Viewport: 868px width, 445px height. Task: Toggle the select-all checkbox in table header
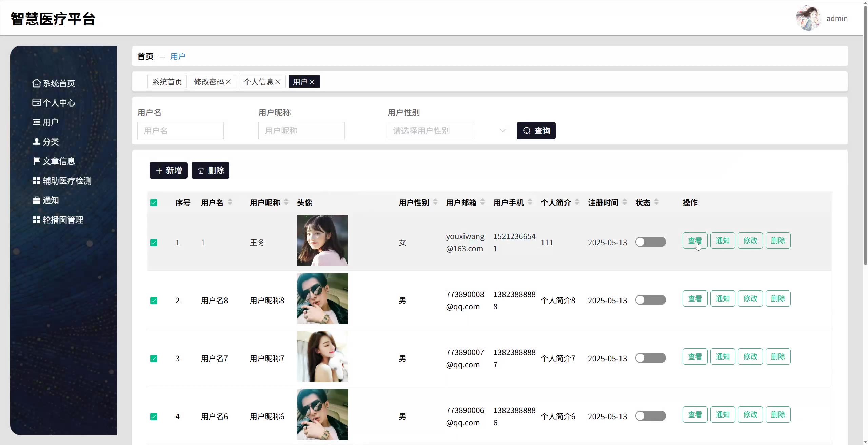pyautogui.click(x=154, y=202)
